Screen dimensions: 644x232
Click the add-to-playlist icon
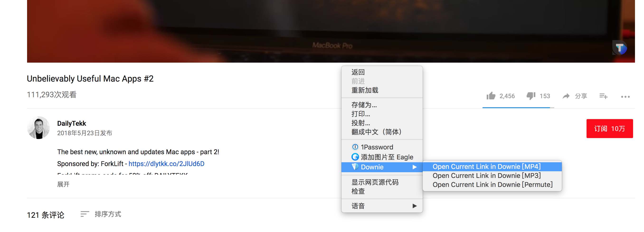tap(603, 96)
